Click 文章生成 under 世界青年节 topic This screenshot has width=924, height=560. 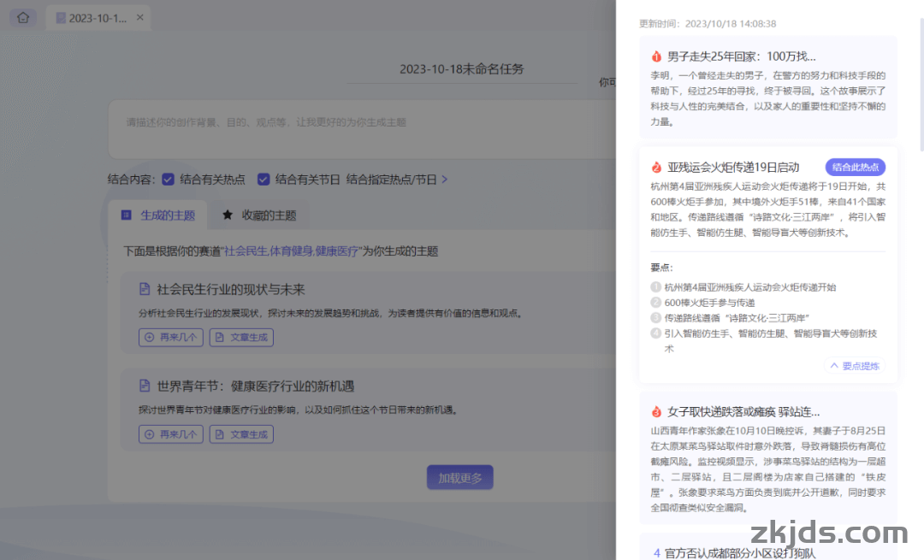241,434
